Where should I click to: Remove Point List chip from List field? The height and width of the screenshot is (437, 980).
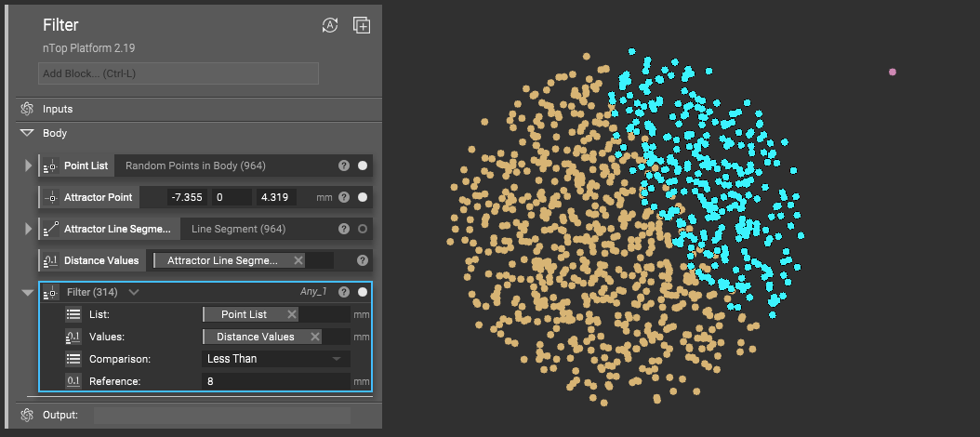coord(291,314)
